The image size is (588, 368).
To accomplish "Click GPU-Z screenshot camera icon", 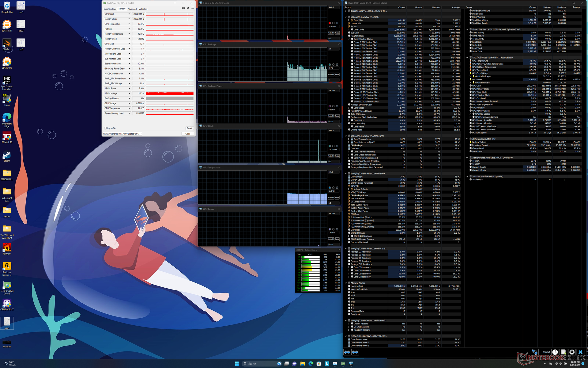I will tap(183, 8).
